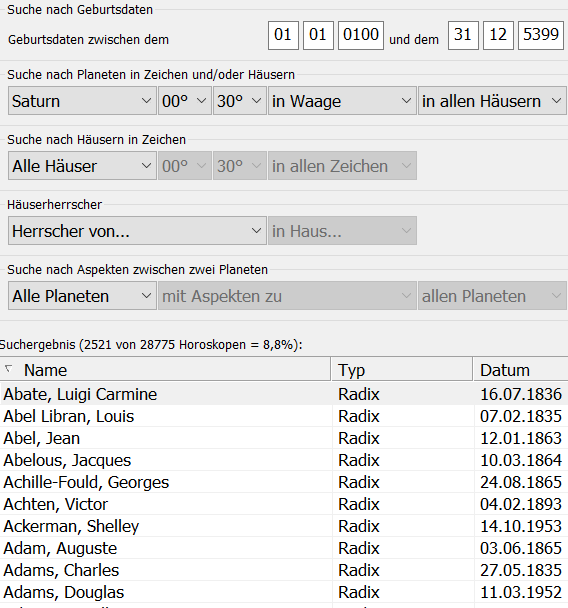Open the 'Herrscher von...' dropdown
Screen dimensions: 568x608
coord(137,231)
